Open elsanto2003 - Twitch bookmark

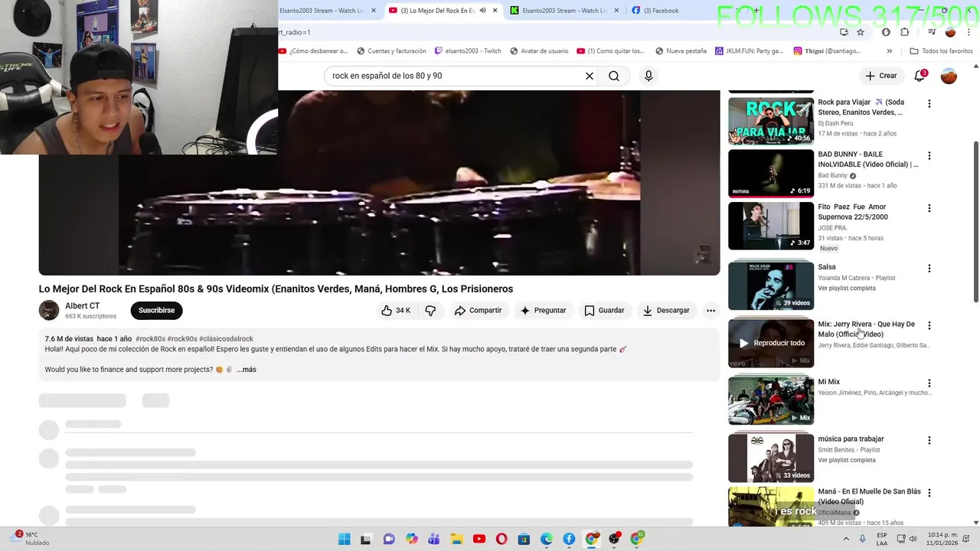coord(468,51)
